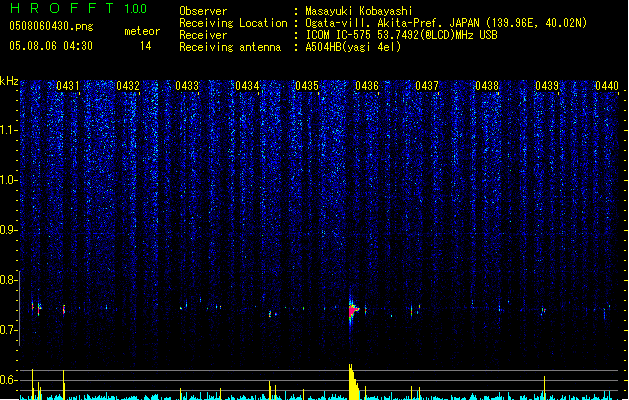The height and width of the screenshot is (400, 629).
Task: Click the 0.6 kHz axis label
Action: [x=8, y=380]
